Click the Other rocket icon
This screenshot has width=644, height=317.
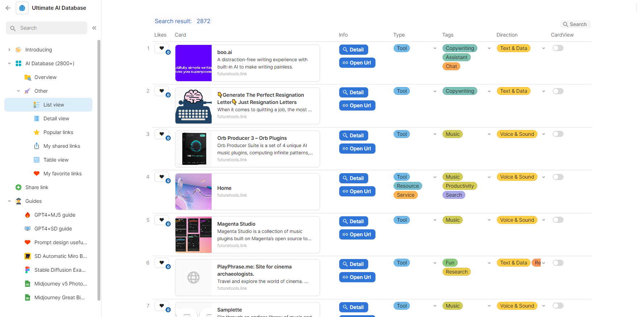tap(28, 91)
